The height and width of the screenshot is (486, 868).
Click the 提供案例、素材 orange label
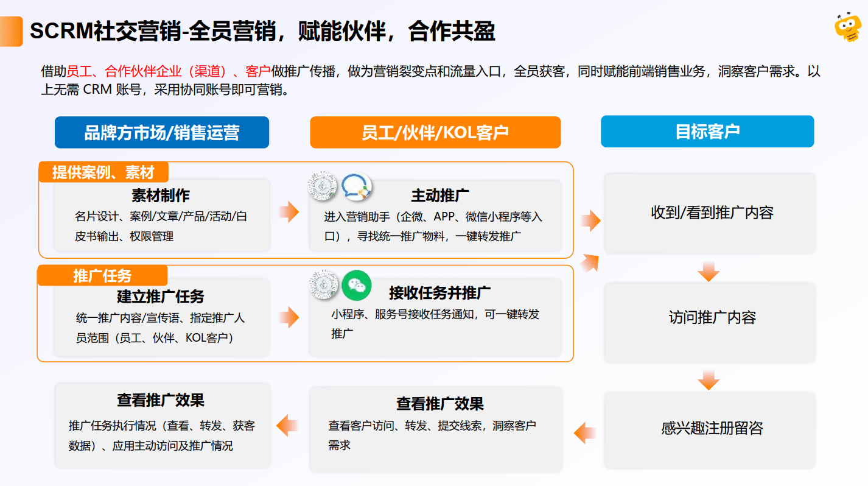(103, 172)
